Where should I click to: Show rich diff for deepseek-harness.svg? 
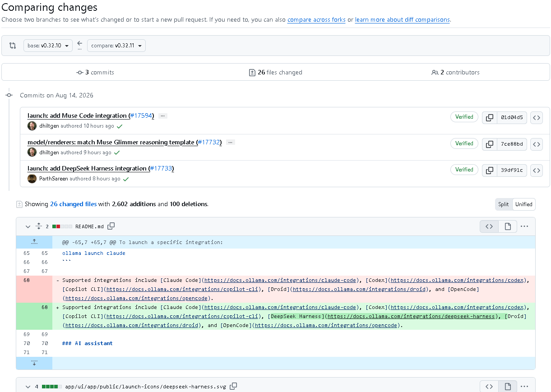[508, 387]
